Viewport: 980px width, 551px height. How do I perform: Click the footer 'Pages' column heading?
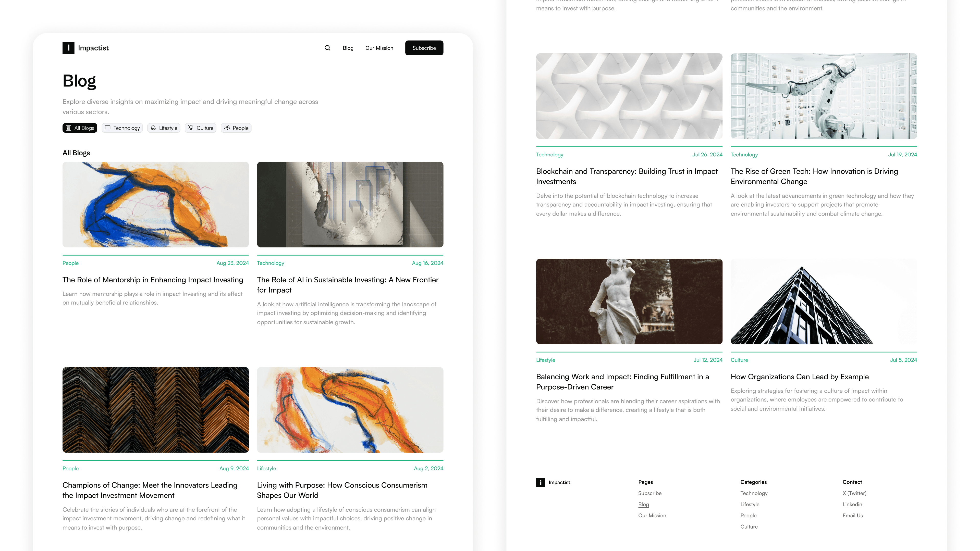point(646,482)
